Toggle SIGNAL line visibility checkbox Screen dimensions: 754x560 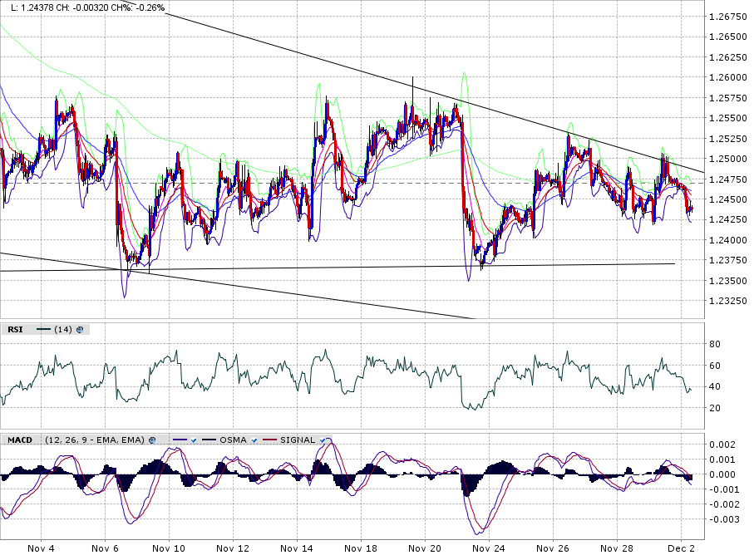(323, 440)
